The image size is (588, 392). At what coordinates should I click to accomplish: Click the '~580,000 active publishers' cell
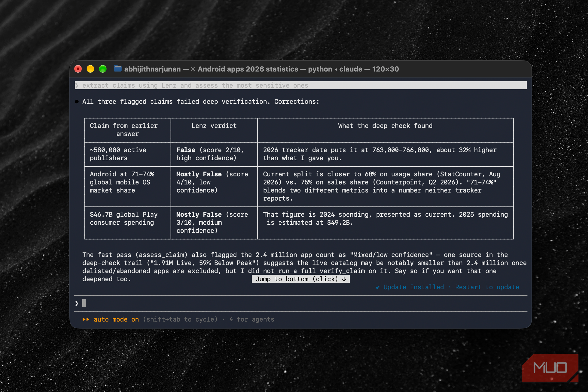tap(127, 154)
